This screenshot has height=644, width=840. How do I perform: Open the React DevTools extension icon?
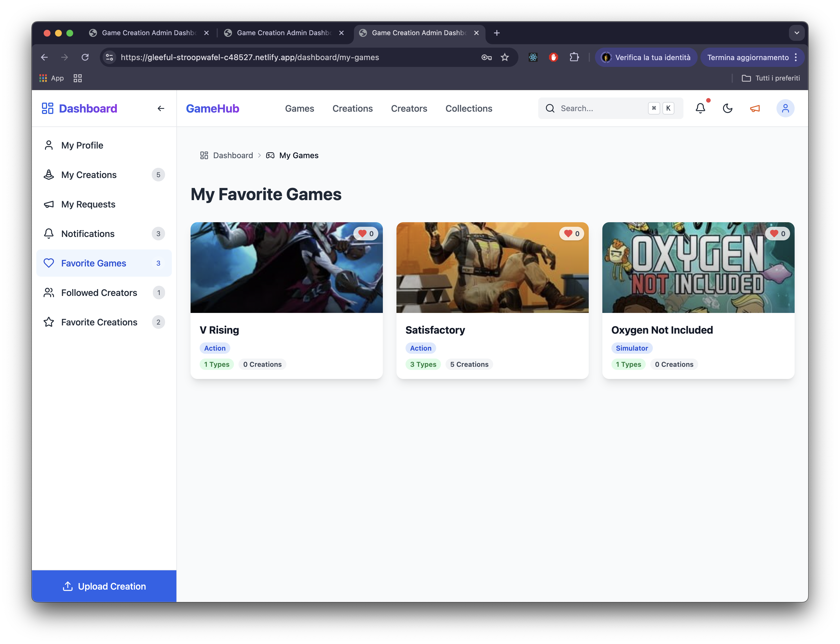(533, 58)
